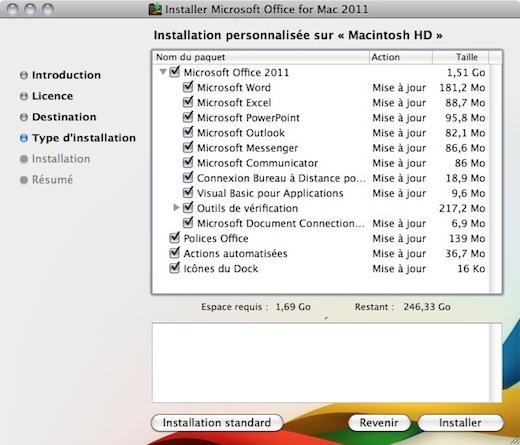Image resolution: width=520 pixels, height=445 pixels.
Task: Toggle the Microsoft Outlook checkbox
Action: 188,132
